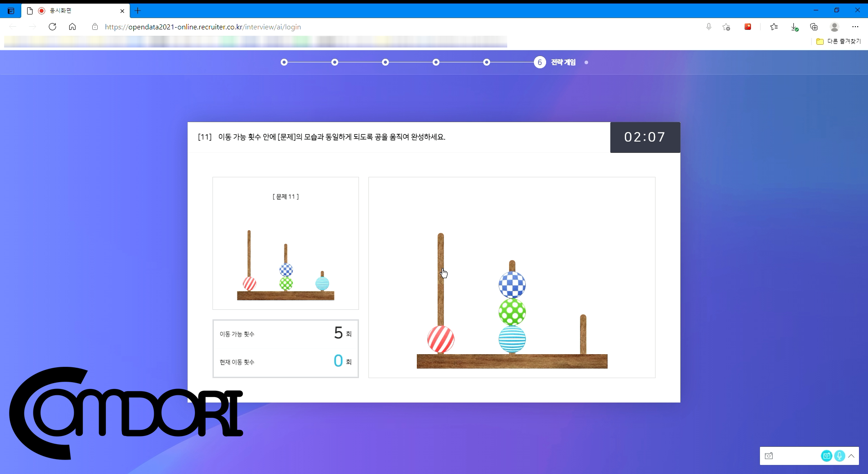Click the 현재 이동 횟수 label
This screenshot has width=868, height=474.
click(237, 362)
